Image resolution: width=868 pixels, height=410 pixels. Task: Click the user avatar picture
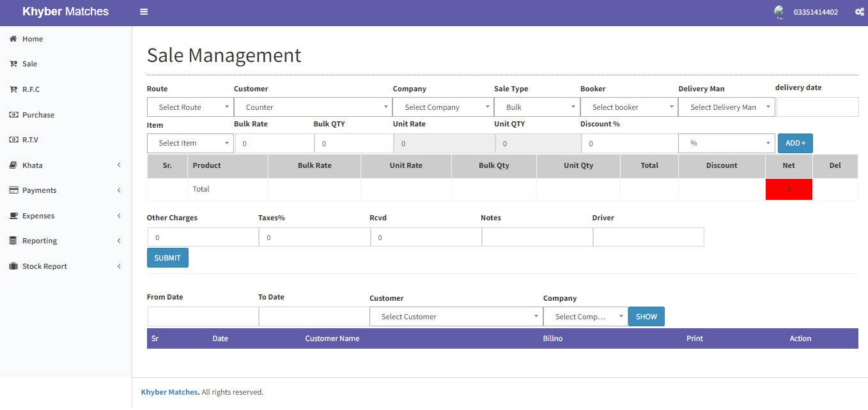click(x=779, y=12)
